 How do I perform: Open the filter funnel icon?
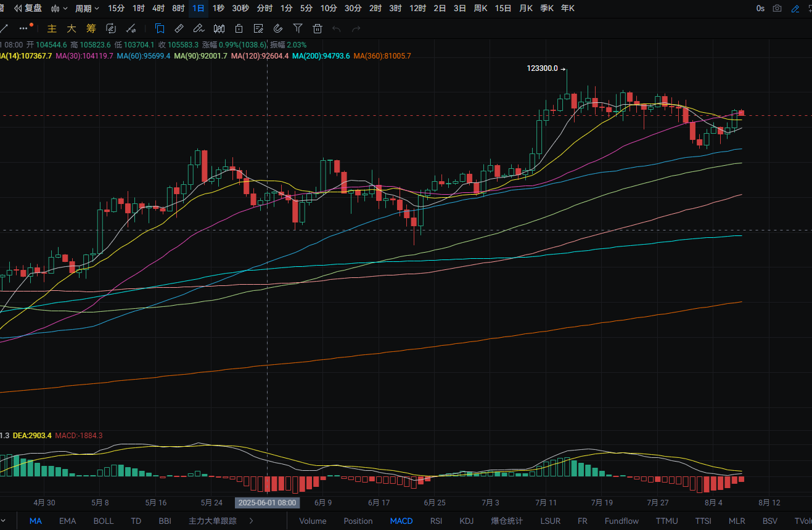coord(298,28)
